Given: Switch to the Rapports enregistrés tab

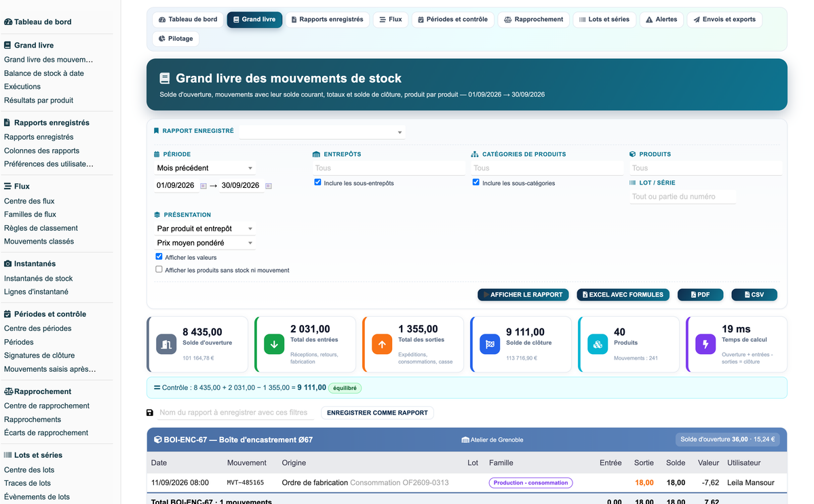Looking at the screenshot, I should pyautogui.click(x=327, y=20).
